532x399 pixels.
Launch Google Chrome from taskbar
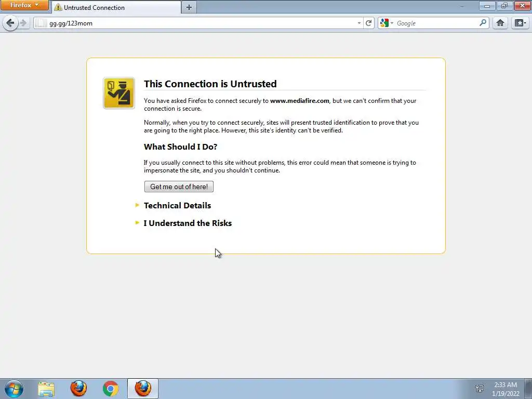coord(111,389)
